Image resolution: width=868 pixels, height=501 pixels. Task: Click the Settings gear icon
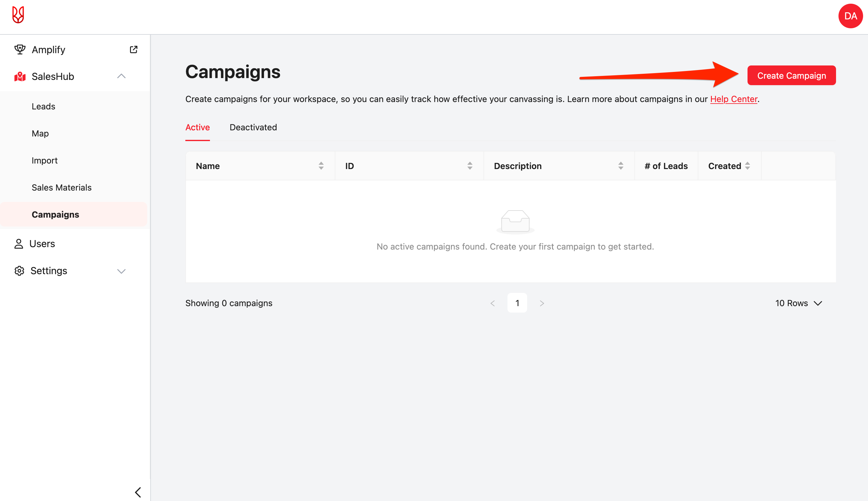click(19, 271)
